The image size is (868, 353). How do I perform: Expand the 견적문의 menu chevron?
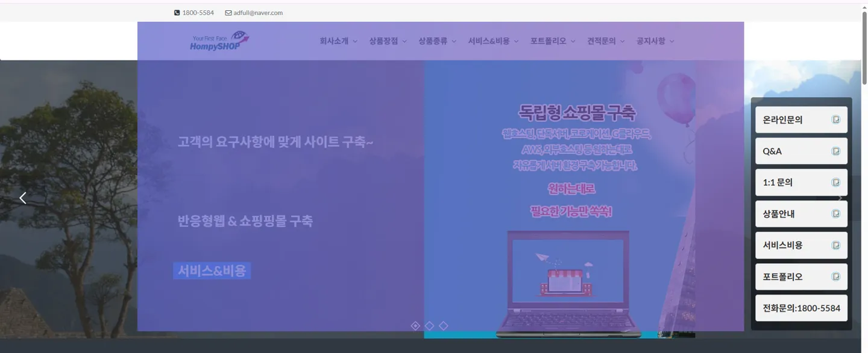tap(623, 42)
